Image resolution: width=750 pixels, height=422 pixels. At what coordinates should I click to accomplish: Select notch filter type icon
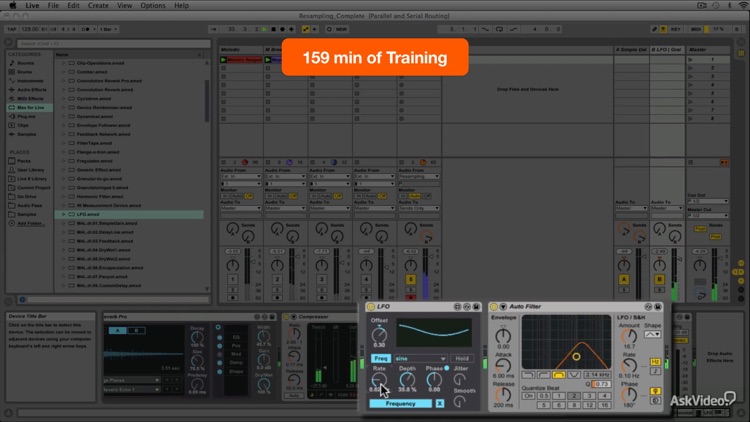tap(574, 375)
